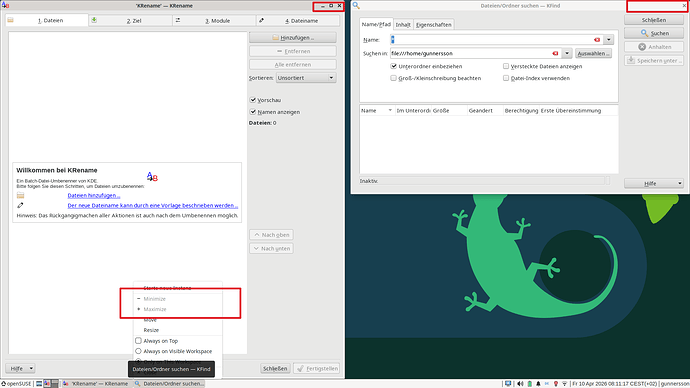690x388 pixels.
Task: Click the date and time clock in taskbar
Action: 615,384
